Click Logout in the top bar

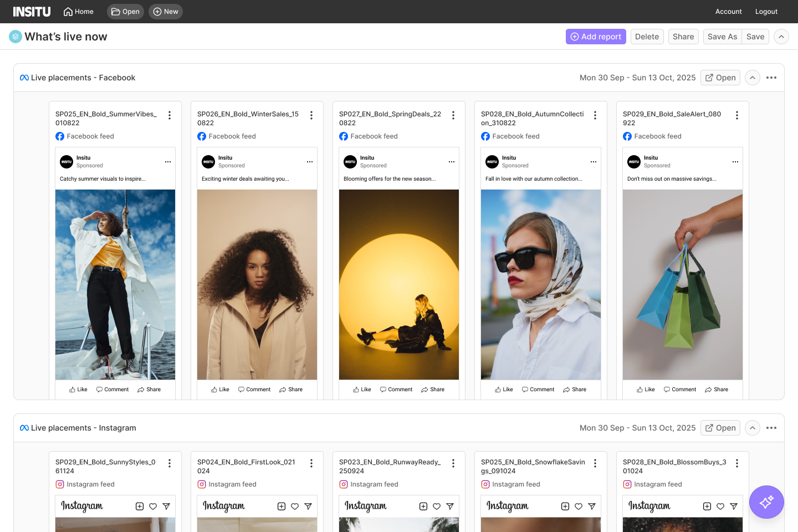[766, 12]
